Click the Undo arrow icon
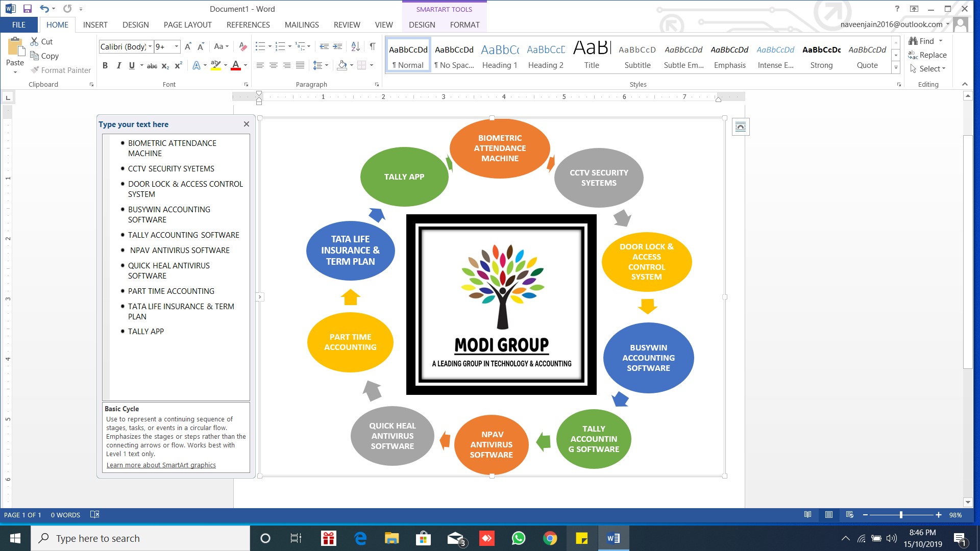This screenshot has height=551, width=980. [x=44, y=9]
